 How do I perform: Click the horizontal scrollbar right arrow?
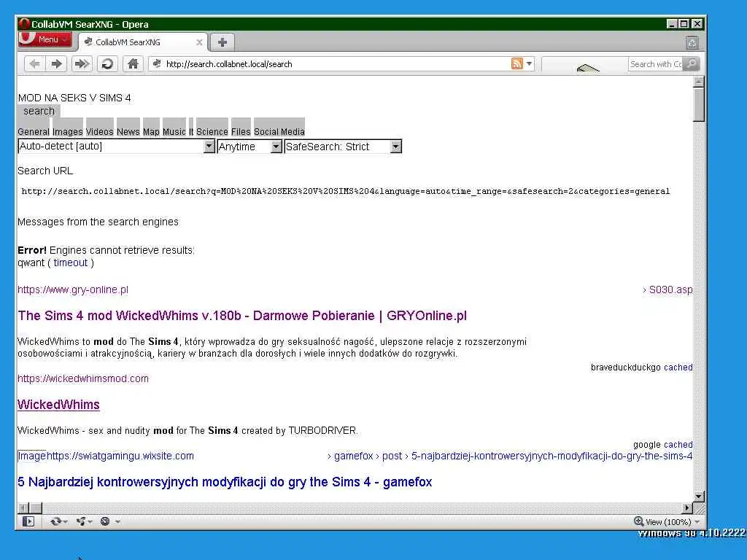(x=687, y=508)
